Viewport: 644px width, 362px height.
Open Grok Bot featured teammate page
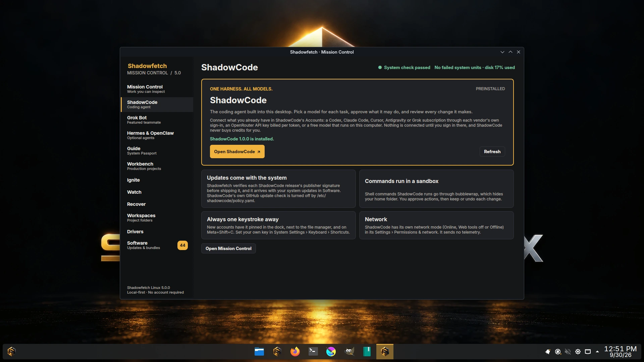point(157,120)
